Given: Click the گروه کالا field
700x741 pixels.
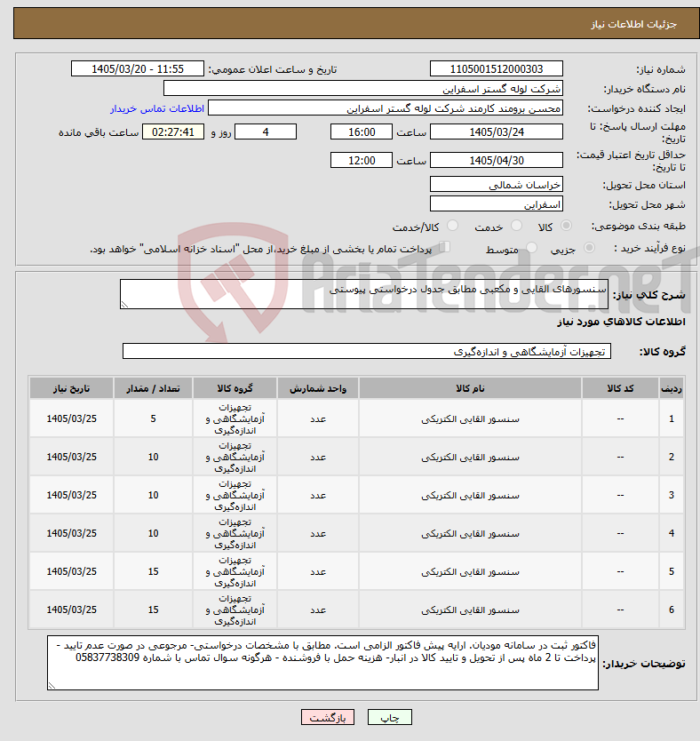Looking at the screenshot, I should pos(367,351).
